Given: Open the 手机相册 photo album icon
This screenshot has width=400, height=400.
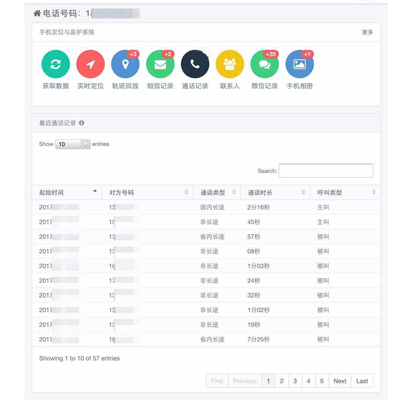Looking at the screenshot, I should click(299, 64).
